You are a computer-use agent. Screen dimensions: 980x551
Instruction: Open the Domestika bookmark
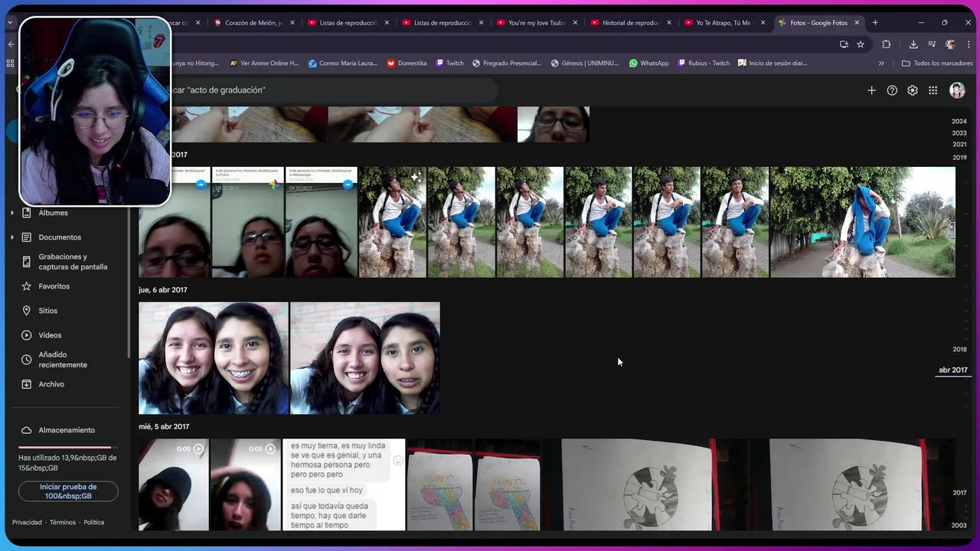(407, 64)
